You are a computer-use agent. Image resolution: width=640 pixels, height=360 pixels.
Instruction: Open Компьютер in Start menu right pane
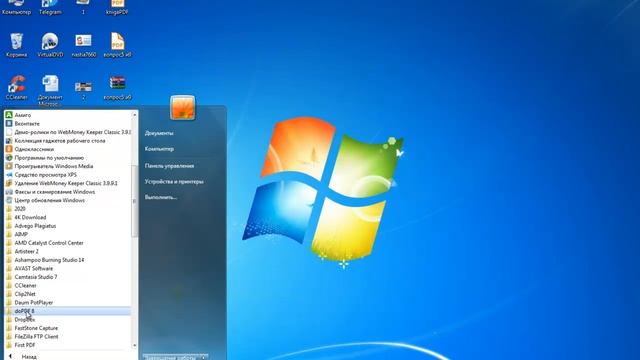pyautogui.click(x=159, y=149)
